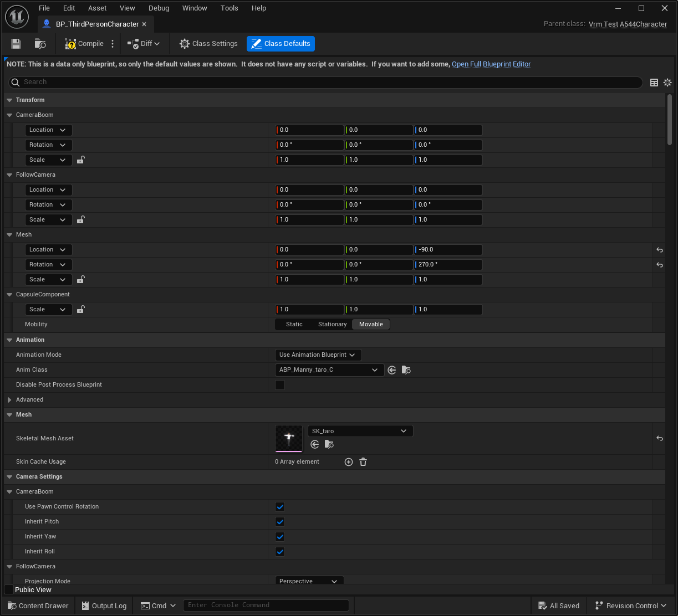Screen dimensions: 678x616
Task: Toggle Use Pawn Control Rotation checkbox
Action: point(280,507)
